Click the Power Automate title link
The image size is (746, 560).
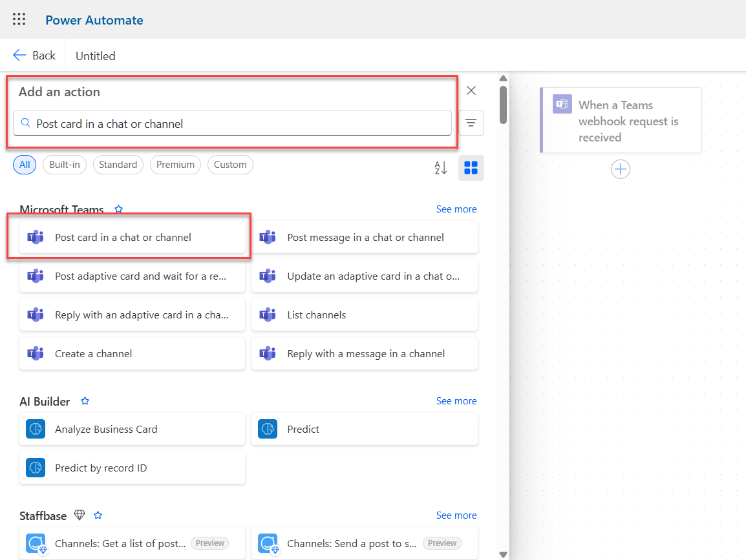[94, 20]
